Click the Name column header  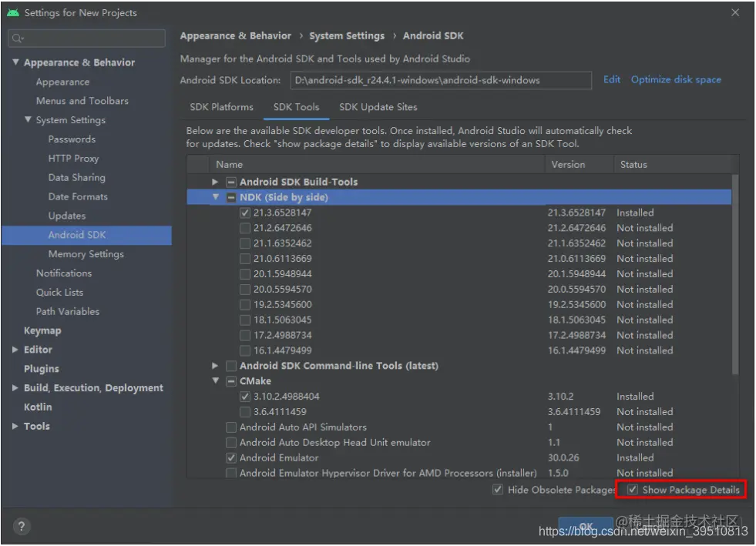click(x=377, y=164)
